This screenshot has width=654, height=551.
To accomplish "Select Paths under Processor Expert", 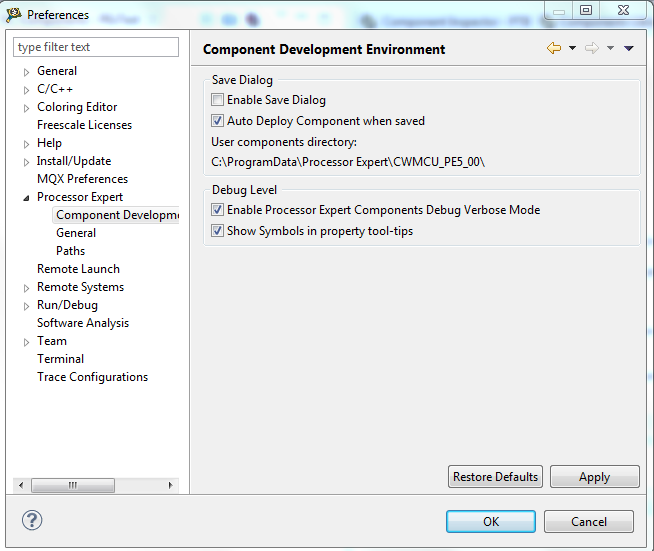I will [x=70, y=251].
